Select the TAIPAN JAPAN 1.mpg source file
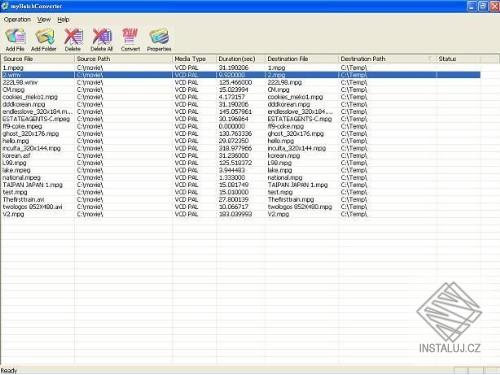500x375 pixels. coord(33,185)
